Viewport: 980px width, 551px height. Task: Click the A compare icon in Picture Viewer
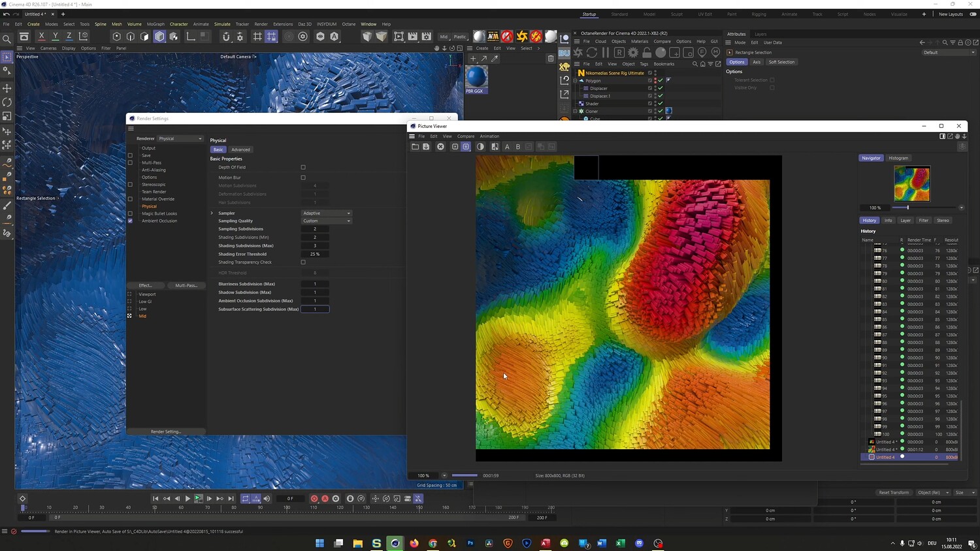point(507,147)
